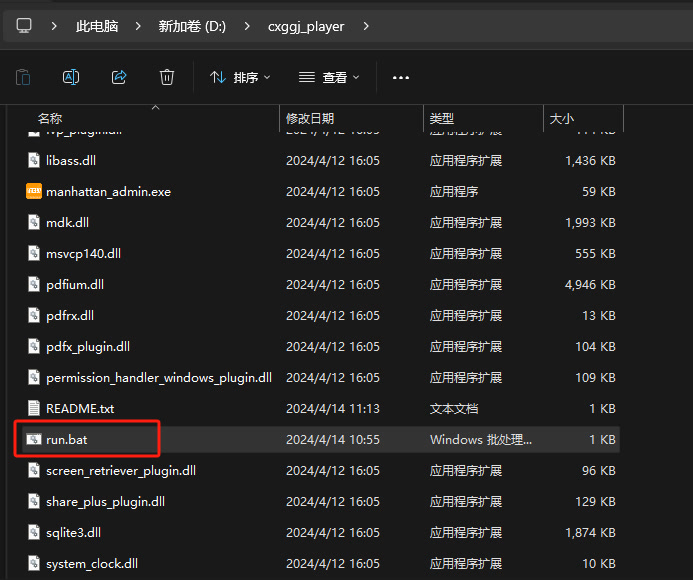The image size is (693, 580).
Task: Click the 文本文档 type cell
Action: [454, 408]
